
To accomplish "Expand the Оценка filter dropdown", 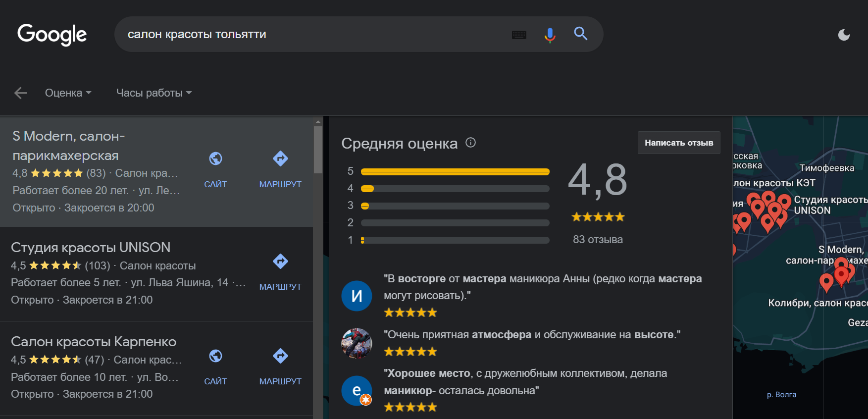I will coord(68,93).
